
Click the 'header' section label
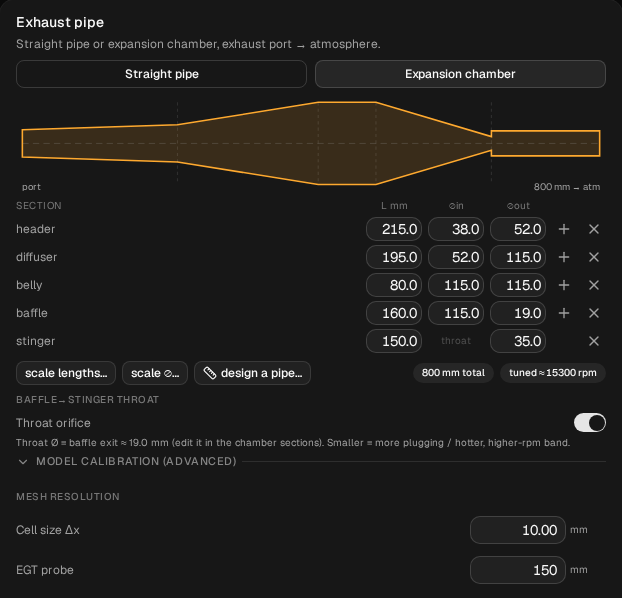(x=35, y=229)
